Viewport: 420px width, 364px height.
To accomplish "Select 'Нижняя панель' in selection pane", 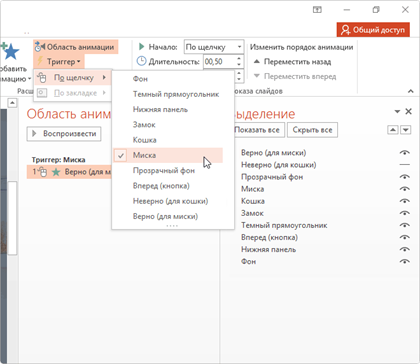I will click(268, 249).
